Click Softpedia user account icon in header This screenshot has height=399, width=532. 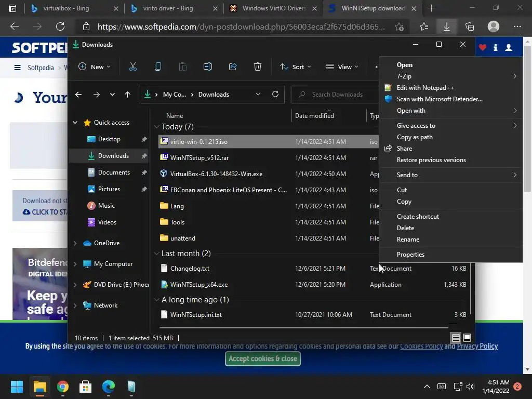pyautogui.click(x=509, y=47)
